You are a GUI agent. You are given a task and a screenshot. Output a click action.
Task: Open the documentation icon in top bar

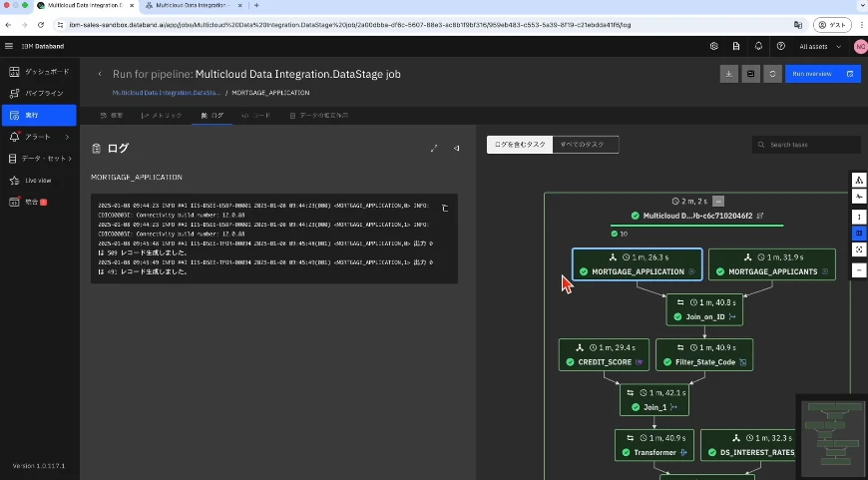pos(736,47)
